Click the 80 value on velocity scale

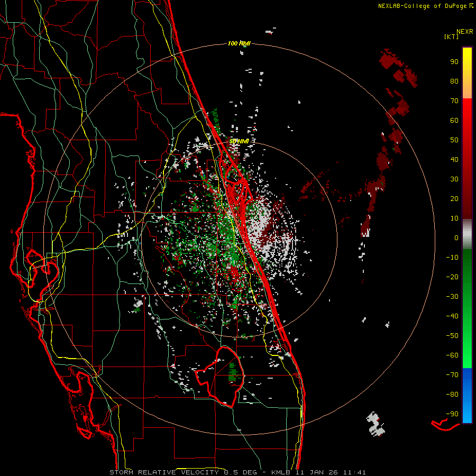pyautogui.click(x=454, y=81)
